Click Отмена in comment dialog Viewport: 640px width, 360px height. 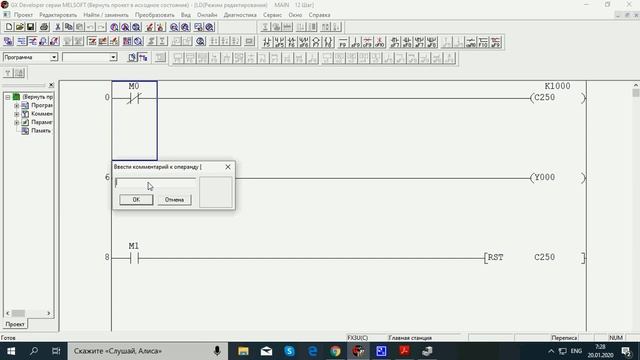[174, 200]
